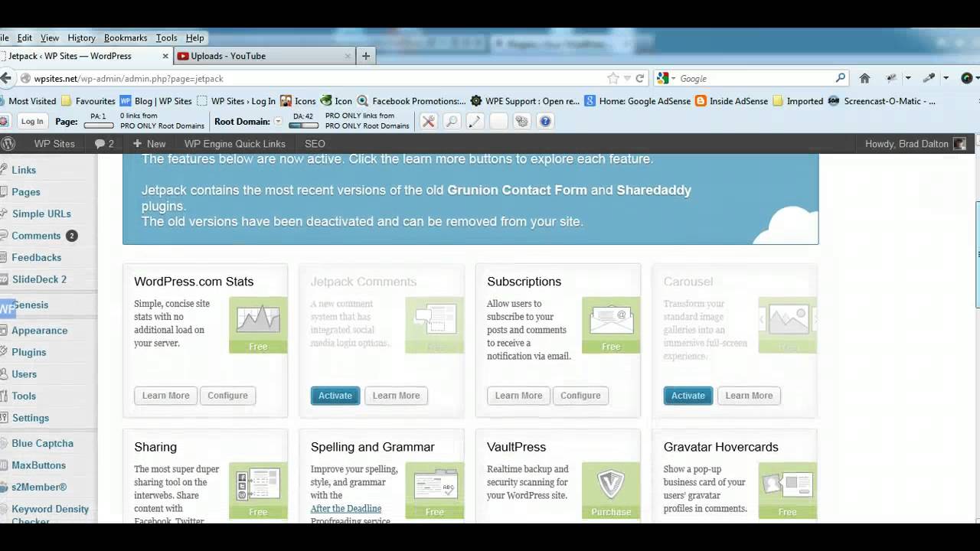The width and height of the screenshot is (980, 551).
Task: Open Blue Captcha in sidebar
Action: tap(43, 443)
